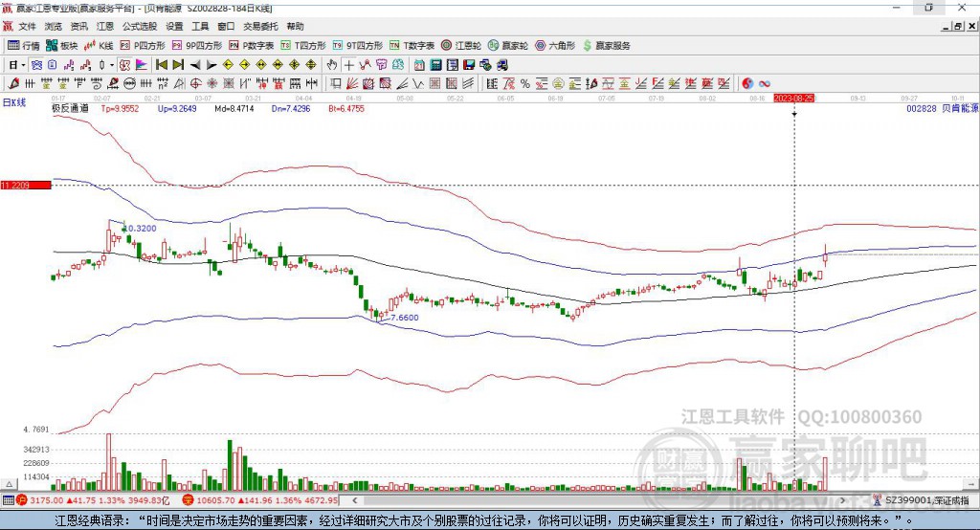Toggle the crosshair cursor tool
Screen dimensions: 980x530
pyautogui.click(x=348, y=65)
